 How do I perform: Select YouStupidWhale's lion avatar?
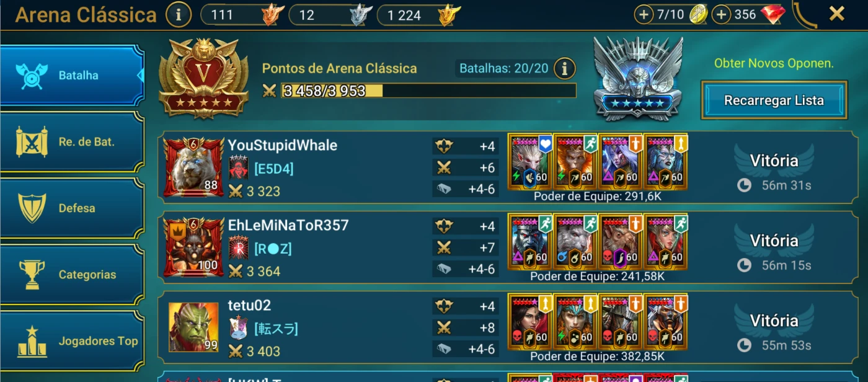tap(193, 167)
